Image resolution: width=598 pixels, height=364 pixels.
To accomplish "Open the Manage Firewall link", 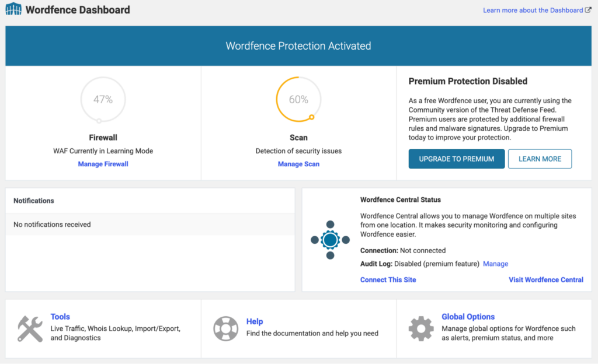I will [103, 164].
